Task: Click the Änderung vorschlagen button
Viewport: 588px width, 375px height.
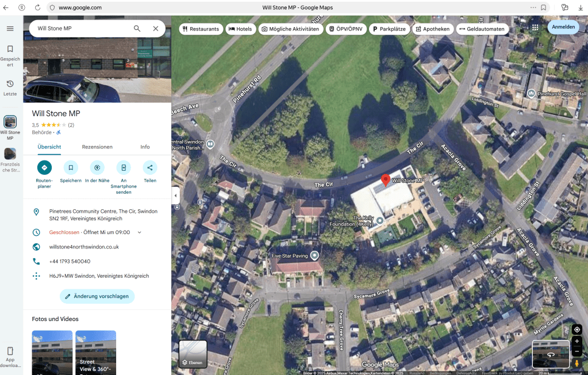Action: coord(97,296)
